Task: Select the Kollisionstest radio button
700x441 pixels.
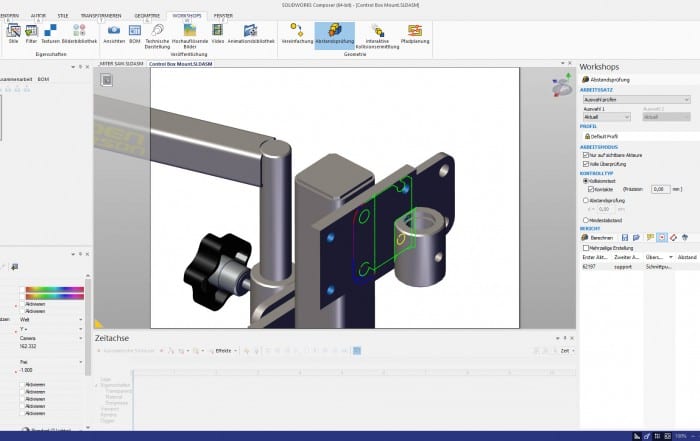Action: (x=586, y=181)
